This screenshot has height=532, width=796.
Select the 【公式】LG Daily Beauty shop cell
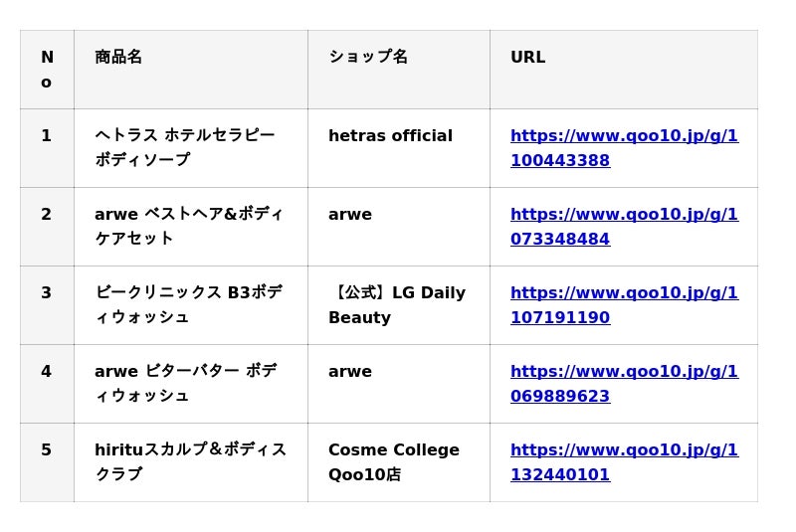tap(397, 305)
